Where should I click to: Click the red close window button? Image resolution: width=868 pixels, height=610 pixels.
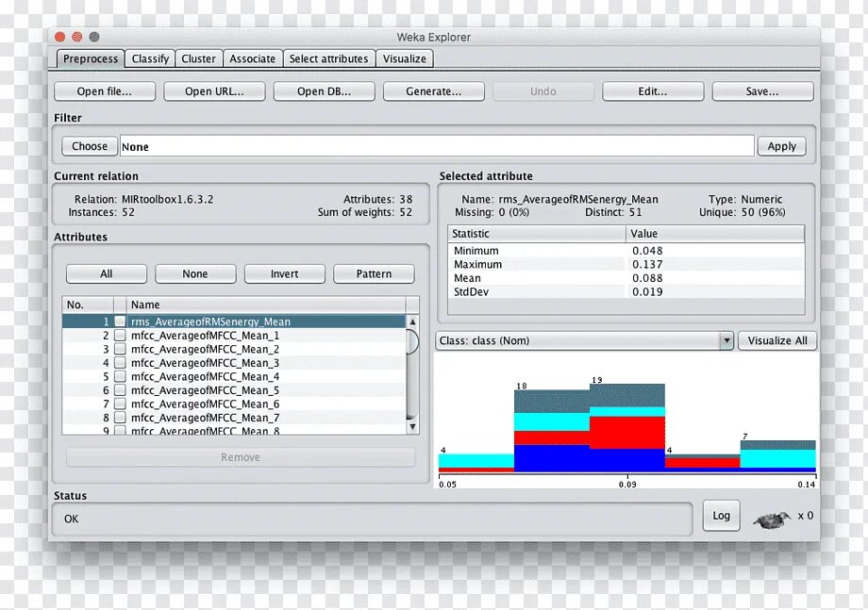coord(59,37)
